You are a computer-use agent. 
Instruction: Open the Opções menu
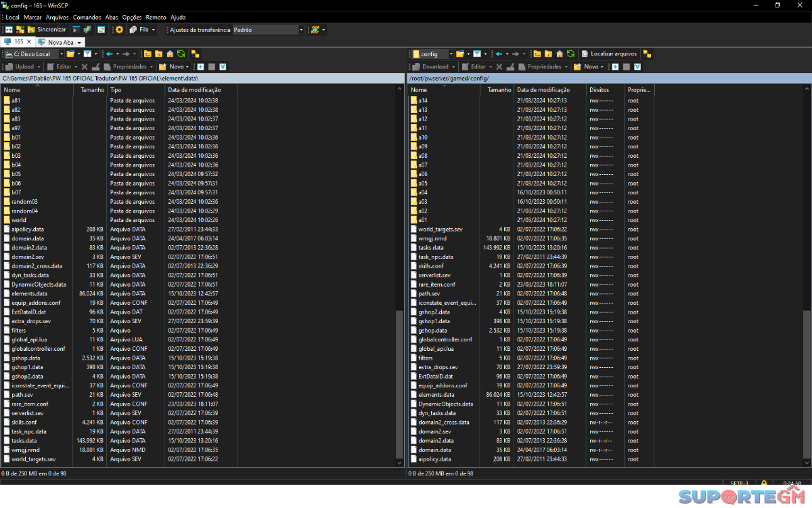132,17
